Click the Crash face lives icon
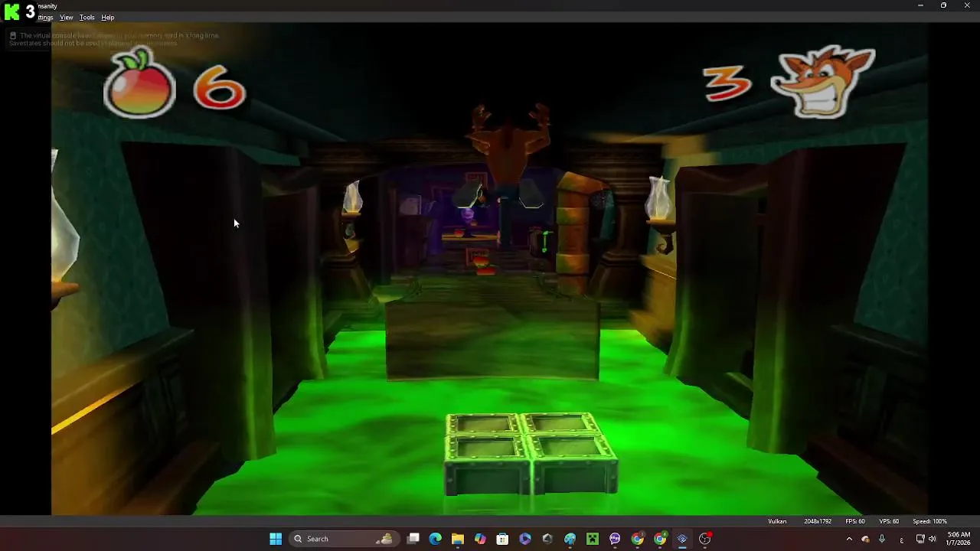980x551 pixels. click(823, 81)
